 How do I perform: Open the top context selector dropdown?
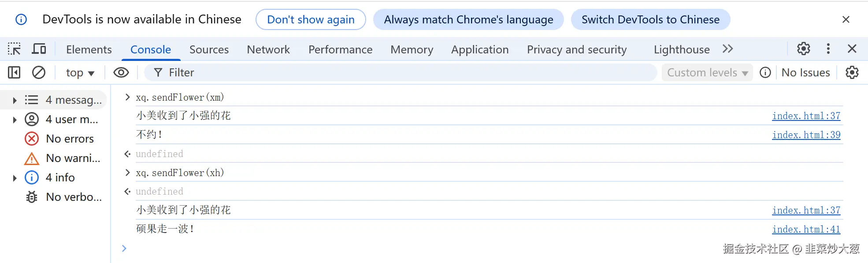pyautogui.click(x=80, y=73)
